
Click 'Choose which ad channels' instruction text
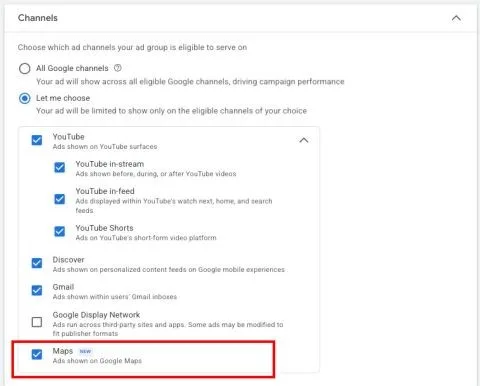[132, 47]
